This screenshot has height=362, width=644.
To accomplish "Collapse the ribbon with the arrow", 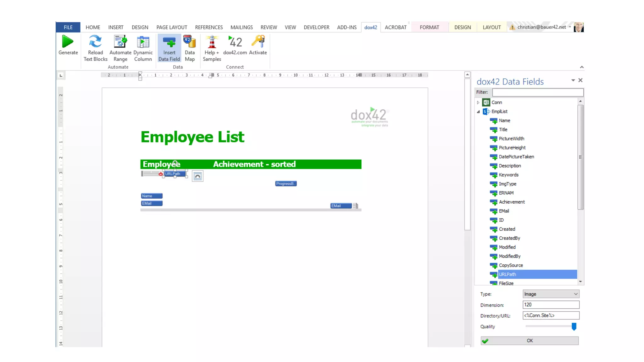I will point(582,67).
